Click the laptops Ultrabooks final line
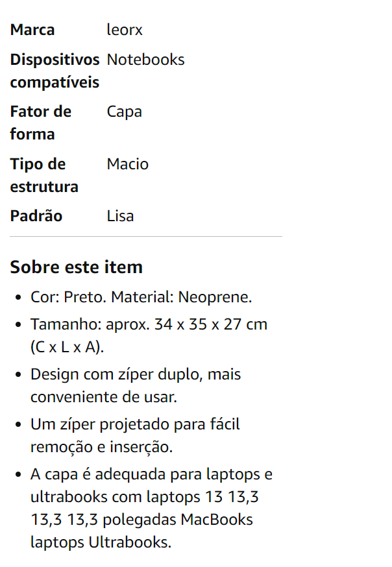The height and width of the screenshot is (567, 392). pos(101,542)
